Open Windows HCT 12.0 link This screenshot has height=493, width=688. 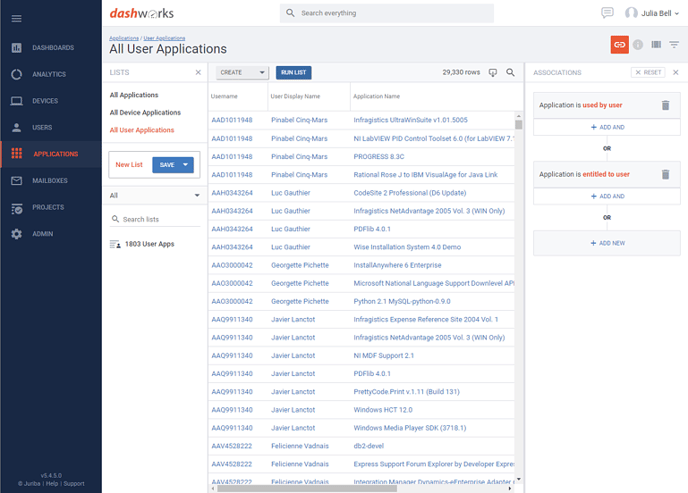tap(383, 410)
